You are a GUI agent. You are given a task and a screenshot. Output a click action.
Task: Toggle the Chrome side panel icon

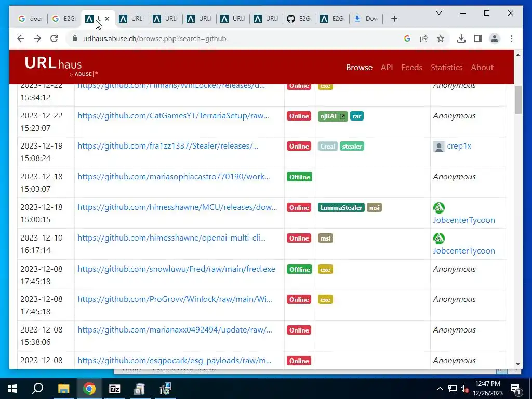pos(478,38)
